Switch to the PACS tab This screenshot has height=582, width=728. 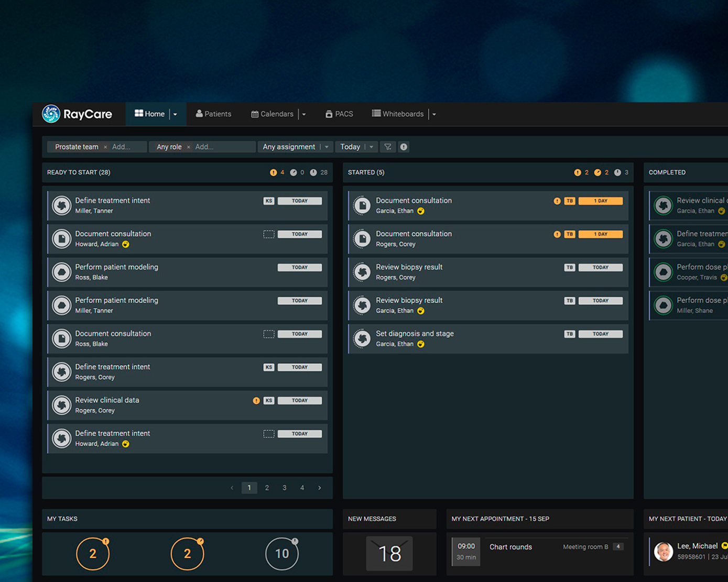pyautogui.click(x=339, y=114)
